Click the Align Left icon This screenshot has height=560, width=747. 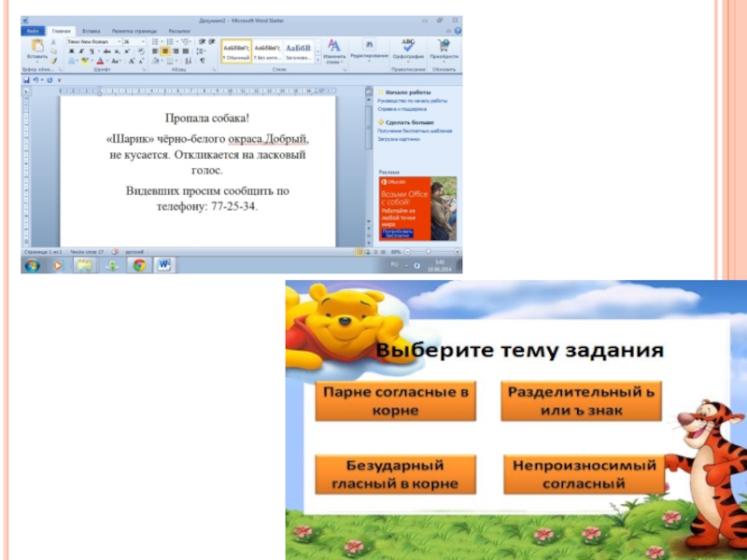[155, 51]
